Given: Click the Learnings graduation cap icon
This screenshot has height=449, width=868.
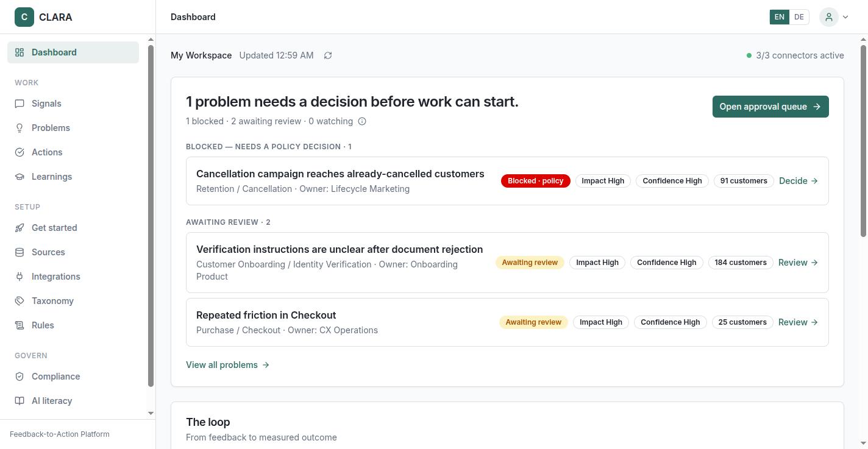Looking at the screenshot, I should tap(20, 177).
